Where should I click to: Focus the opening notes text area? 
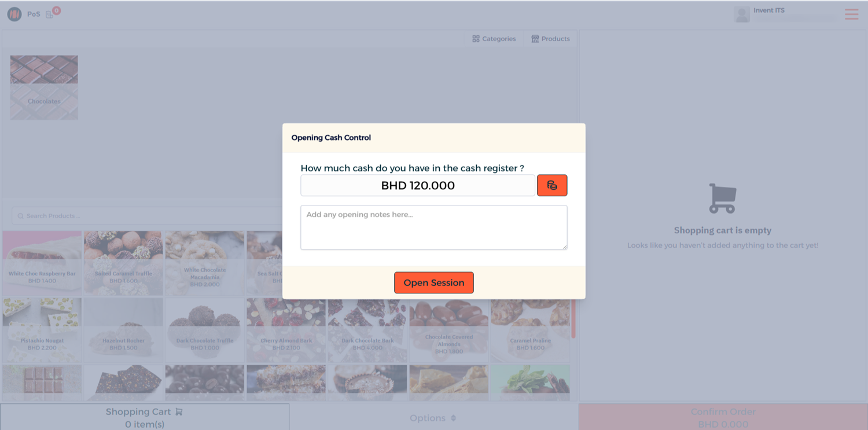434,227
